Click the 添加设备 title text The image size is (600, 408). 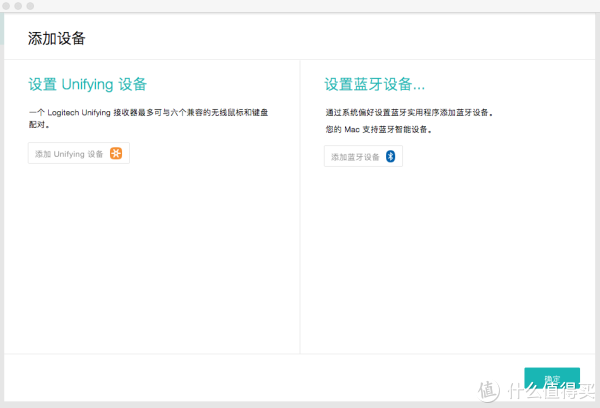(57, 39)
